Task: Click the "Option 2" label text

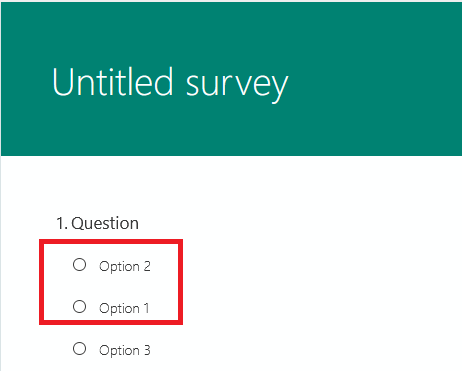Action: click(125, 267)
